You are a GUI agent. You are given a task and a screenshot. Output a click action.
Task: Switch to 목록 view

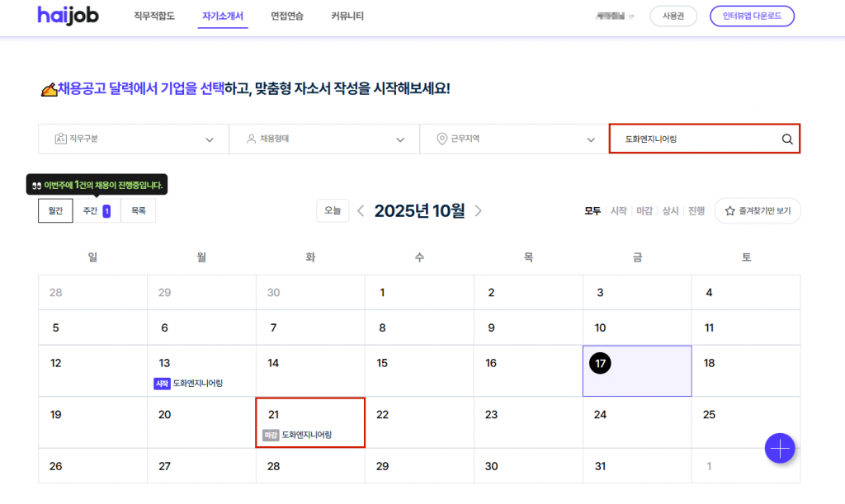(138, 211)
